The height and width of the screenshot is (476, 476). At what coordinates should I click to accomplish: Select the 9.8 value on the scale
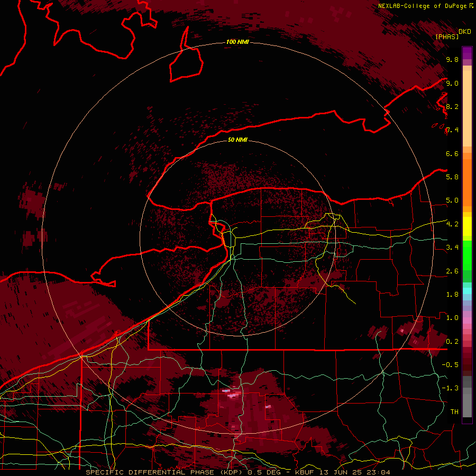(x=452, y=59)
